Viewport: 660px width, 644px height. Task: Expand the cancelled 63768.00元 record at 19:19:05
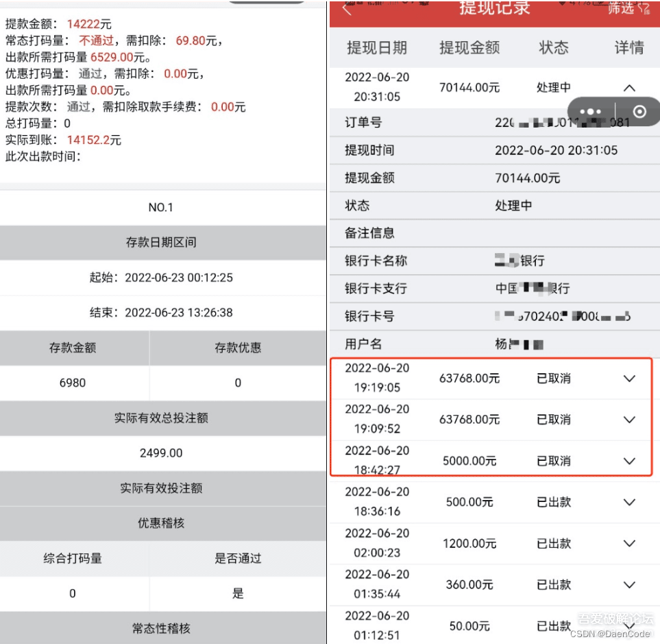coord(628,378)
